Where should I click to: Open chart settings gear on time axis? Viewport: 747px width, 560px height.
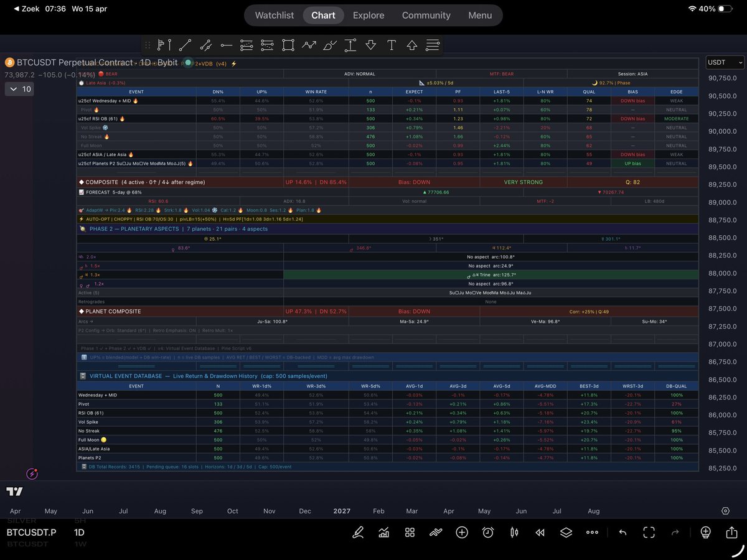tap(725, 511)
